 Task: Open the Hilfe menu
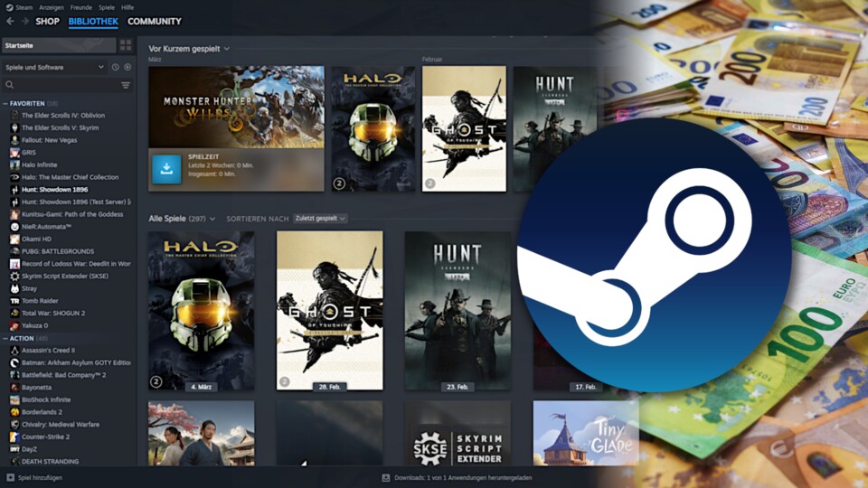[x=127, y=7]
